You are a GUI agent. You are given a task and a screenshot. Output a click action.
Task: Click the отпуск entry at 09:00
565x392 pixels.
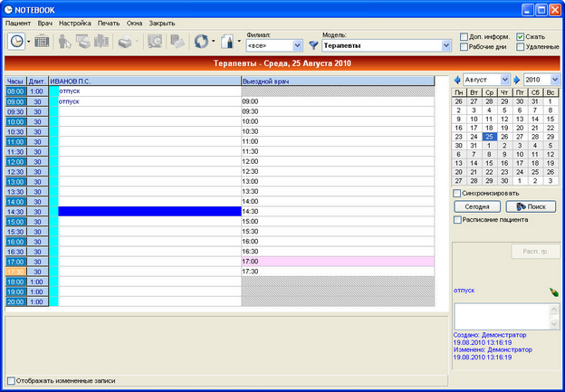[69, 101]
